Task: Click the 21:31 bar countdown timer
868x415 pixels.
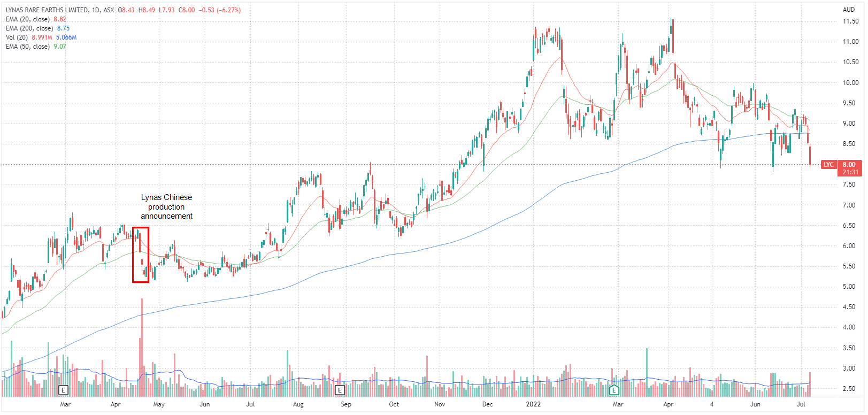Action: 850,172
